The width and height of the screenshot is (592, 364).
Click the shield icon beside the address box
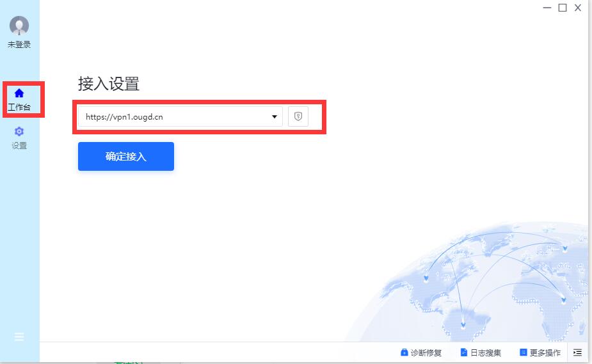(298, 116)
